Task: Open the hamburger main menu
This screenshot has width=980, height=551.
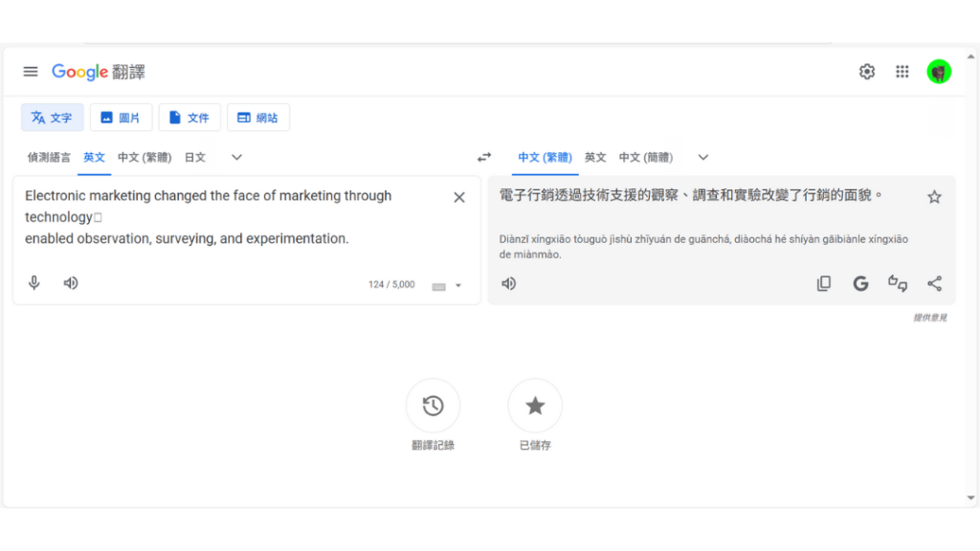Action: (30, 72)
